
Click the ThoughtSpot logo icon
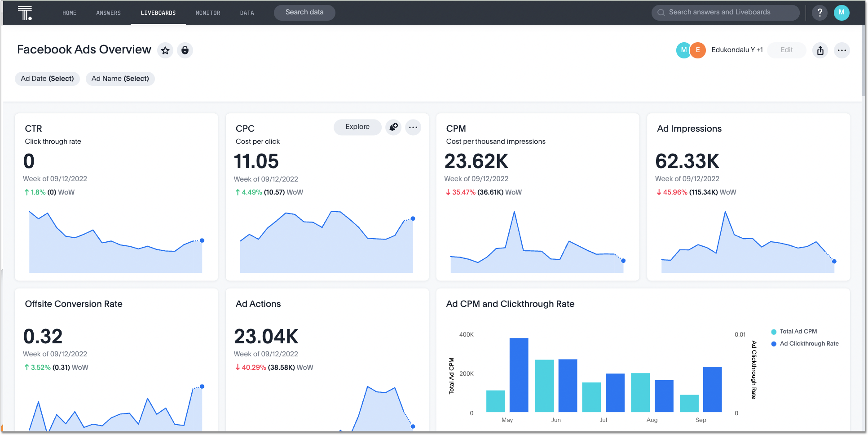click(x=25, y=13)
